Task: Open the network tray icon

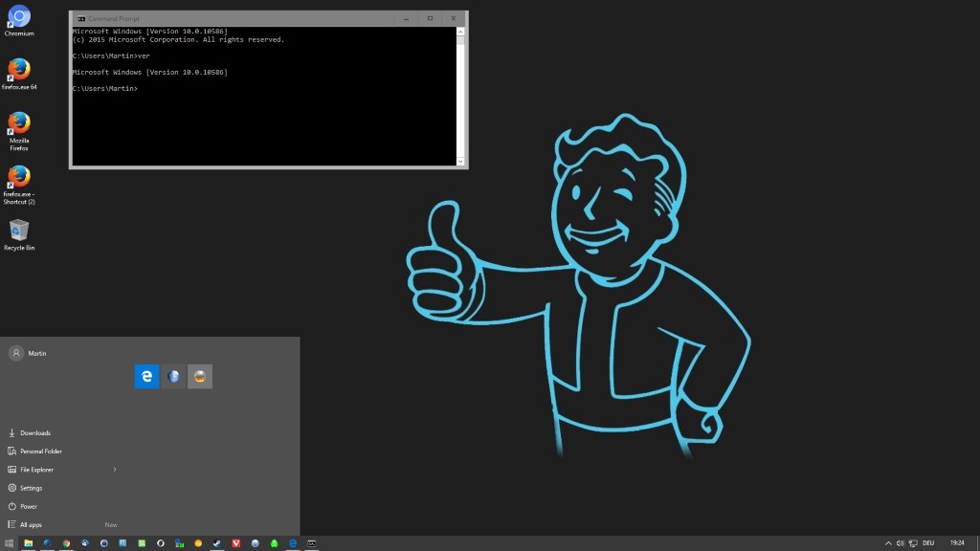Action: click(x=913, y=543)
